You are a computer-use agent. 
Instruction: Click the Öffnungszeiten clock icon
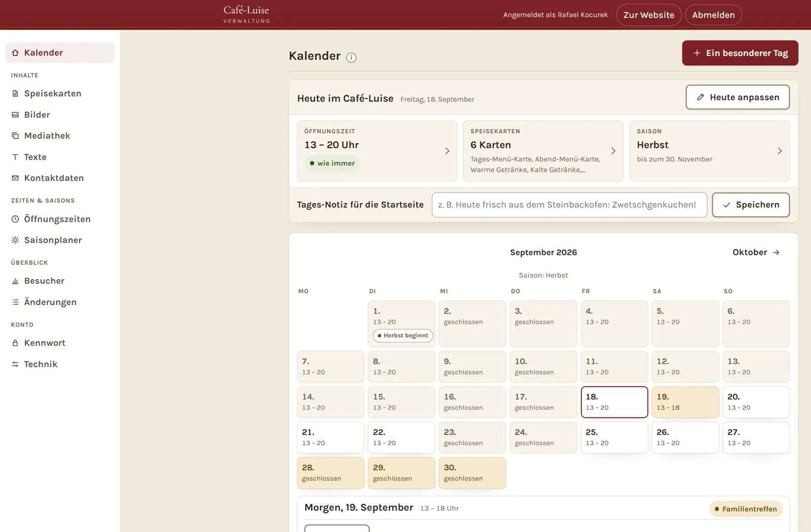coord(15,219)
